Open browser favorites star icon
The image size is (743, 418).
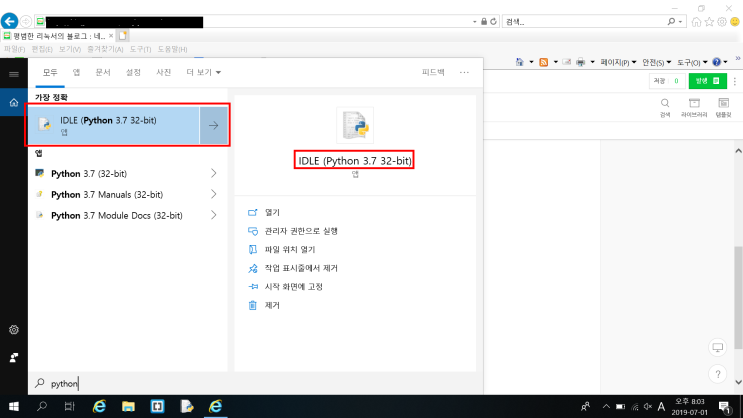pyautogui.click(x=709, y=22)
